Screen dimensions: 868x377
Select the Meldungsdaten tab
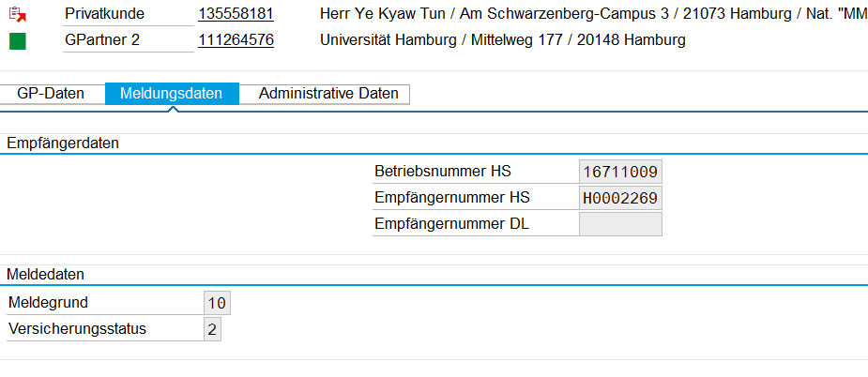click(172, 94)
